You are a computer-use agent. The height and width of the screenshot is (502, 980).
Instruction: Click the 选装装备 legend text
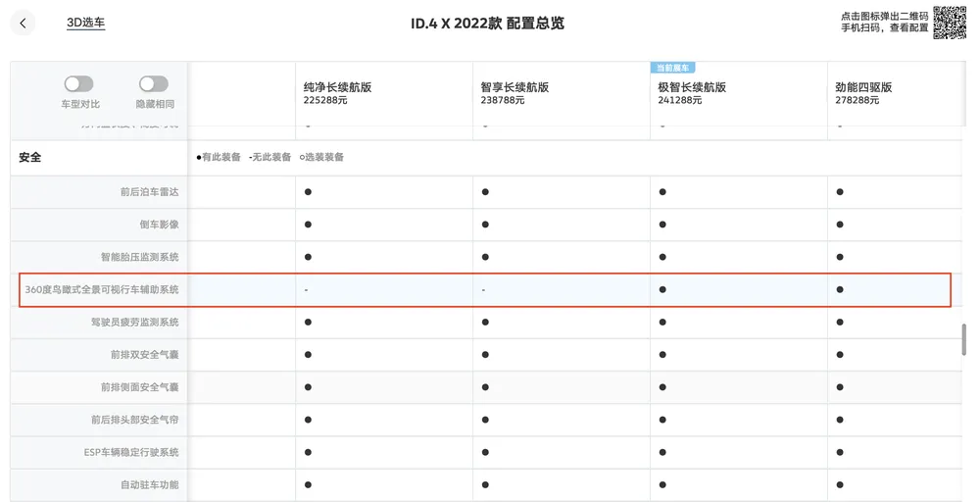click(324, 157)
